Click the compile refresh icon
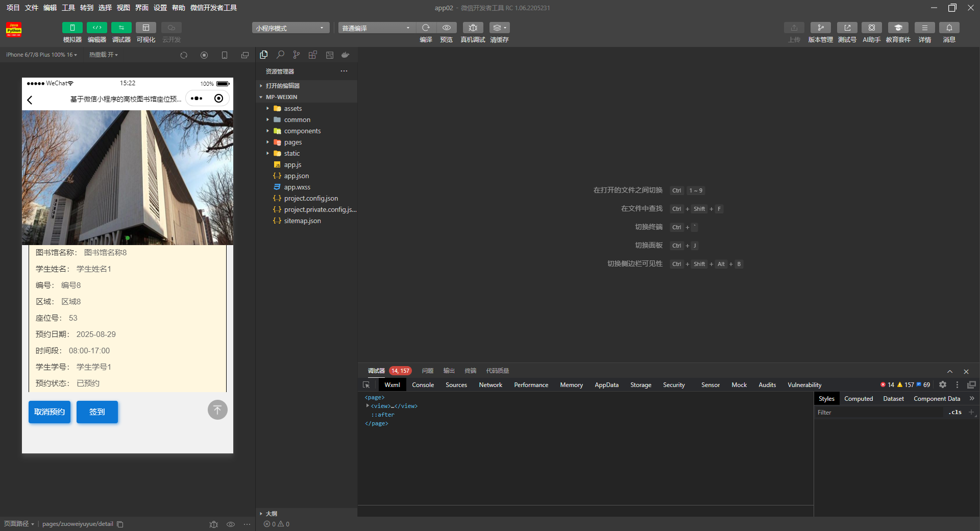The height and width of the screenshot is (531, 980). pos(426,28)
